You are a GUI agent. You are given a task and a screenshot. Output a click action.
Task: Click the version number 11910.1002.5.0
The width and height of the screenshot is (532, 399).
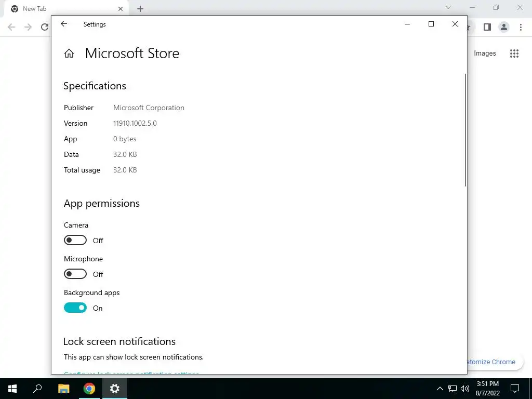[135, 123]
